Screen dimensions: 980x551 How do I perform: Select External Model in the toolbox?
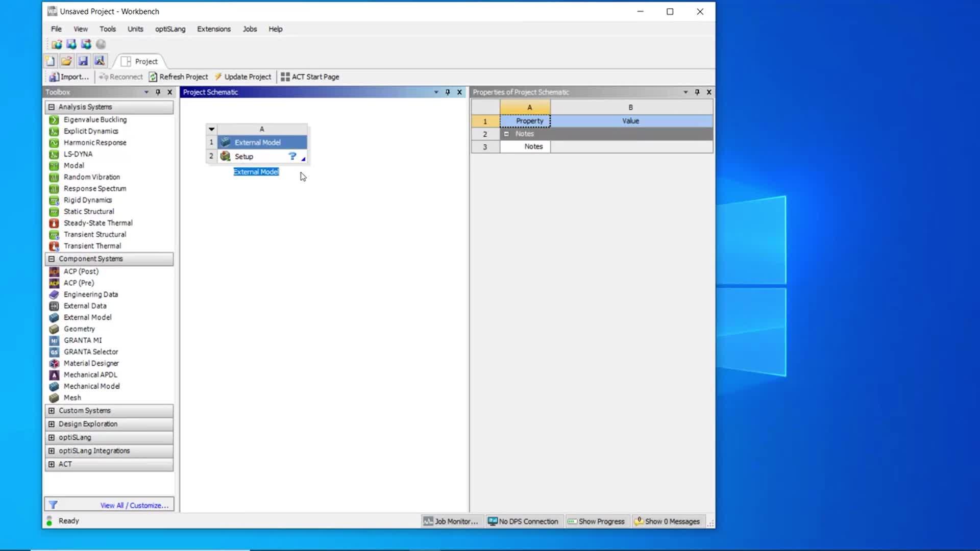click(87, 317)
